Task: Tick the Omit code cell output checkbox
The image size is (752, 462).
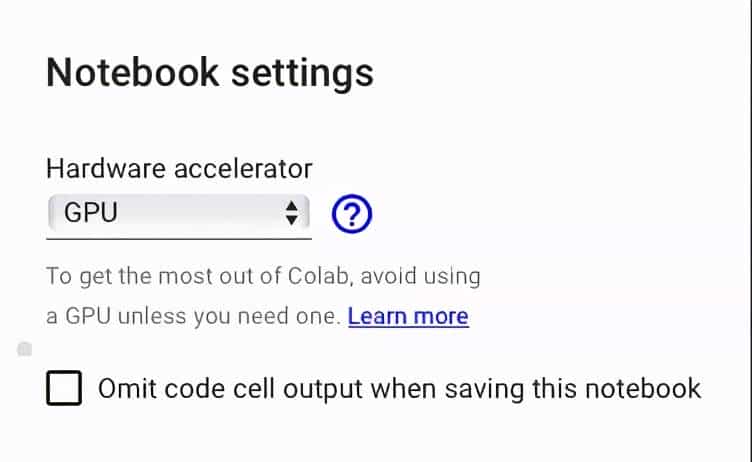Action: pos(64,388)
